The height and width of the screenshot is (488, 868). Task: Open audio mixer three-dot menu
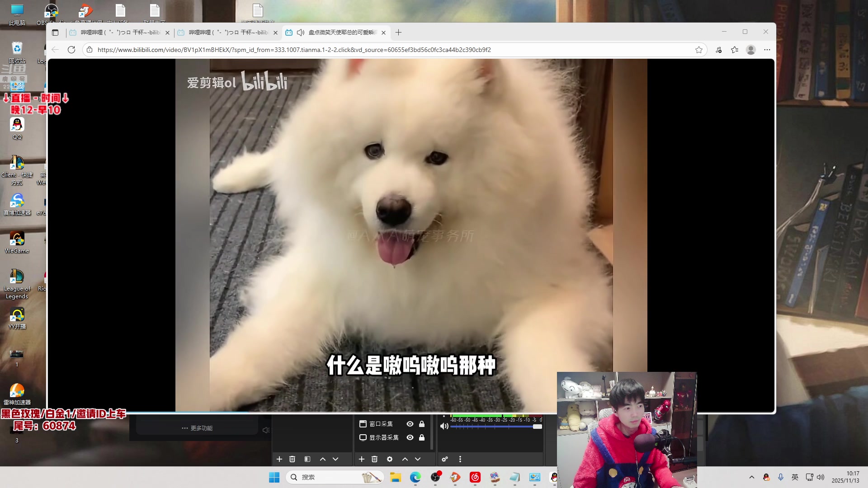pos(460,459)
